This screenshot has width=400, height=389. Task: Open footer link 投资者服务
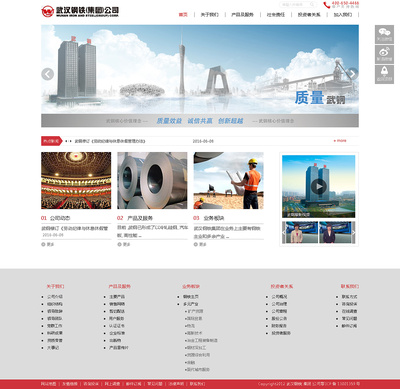pyautogui.click(x=281, y=333)
